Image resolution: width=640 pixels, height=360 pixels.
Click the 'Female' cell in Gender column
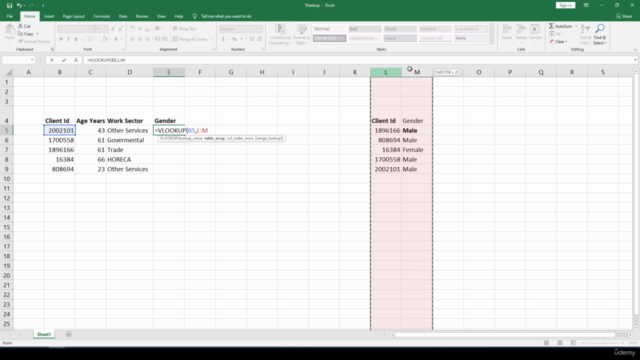(x=417, y=150)
